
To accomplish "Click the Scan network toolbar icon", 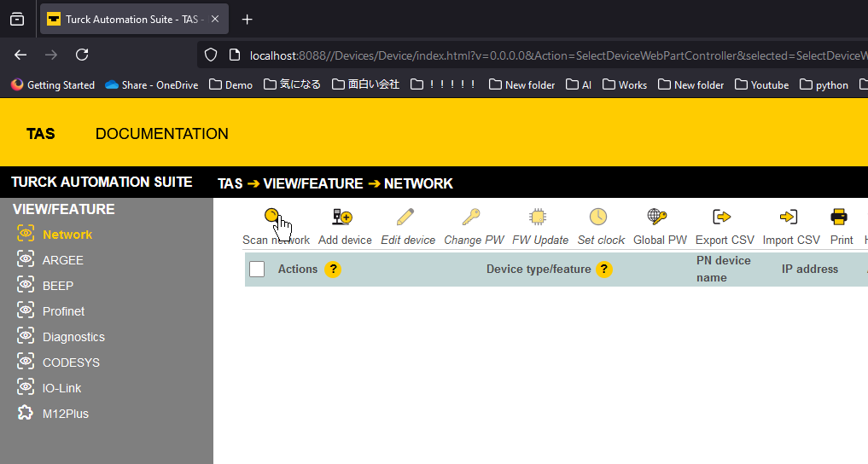I will point(271,217).
